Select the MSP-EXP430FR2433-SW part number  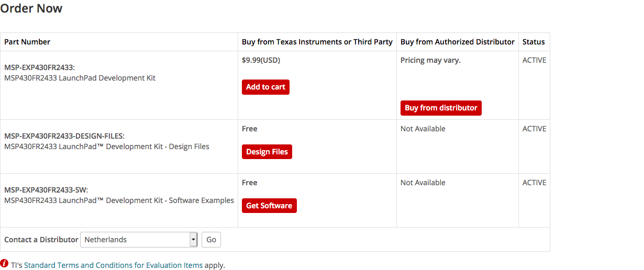click(x=46, y=190)
